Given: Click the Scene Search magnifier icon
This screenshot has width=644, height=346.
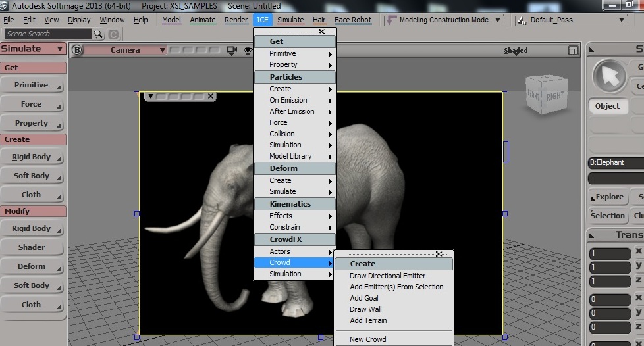Looking at the screenshot, I should 98,34.
